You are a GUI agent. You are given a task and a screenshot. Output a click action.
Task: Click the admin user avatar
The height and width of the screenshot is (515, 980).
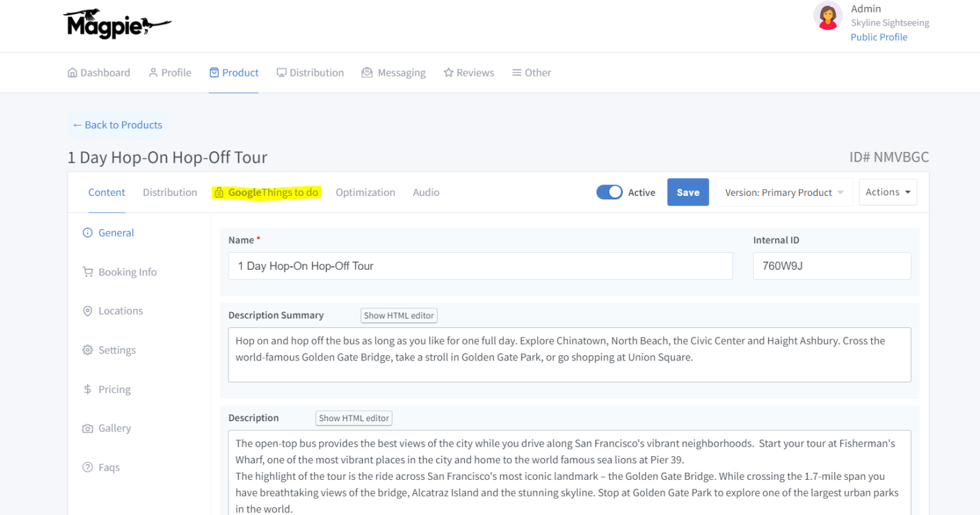(828, 16)
